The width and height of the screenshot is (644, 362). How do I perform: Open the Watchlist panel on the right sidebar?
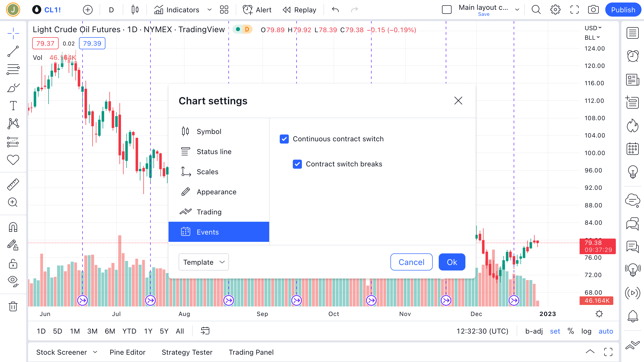[632, 33]
